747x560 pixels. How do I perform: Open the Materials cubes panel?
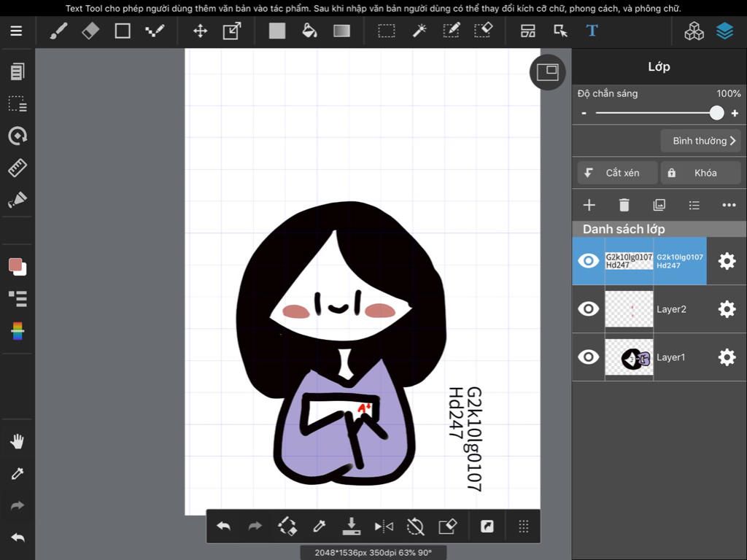694,31
